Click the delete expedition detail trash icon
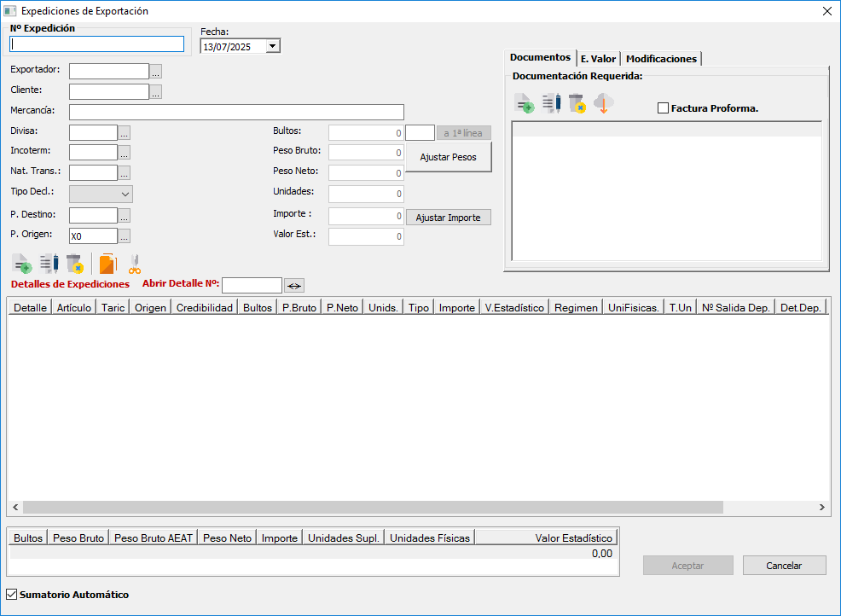 [x=74, y=264]
